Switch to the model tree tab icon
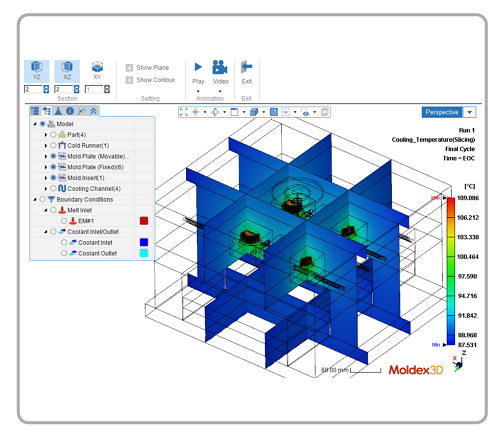Image resolution: width=500 pixels, height=432 pixels. point(47,111)
